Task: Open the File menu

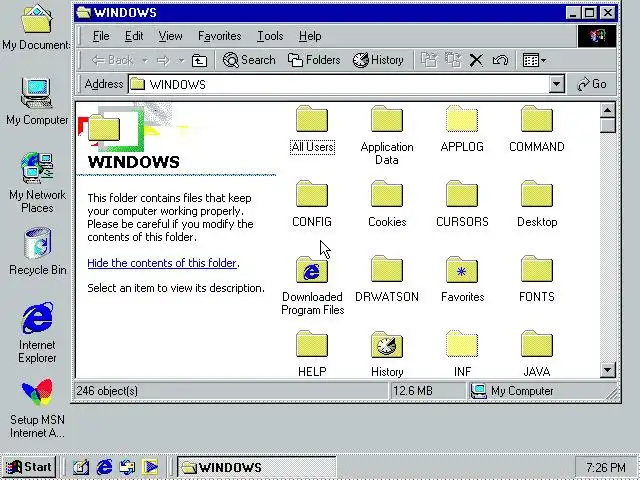Action: 101,36
